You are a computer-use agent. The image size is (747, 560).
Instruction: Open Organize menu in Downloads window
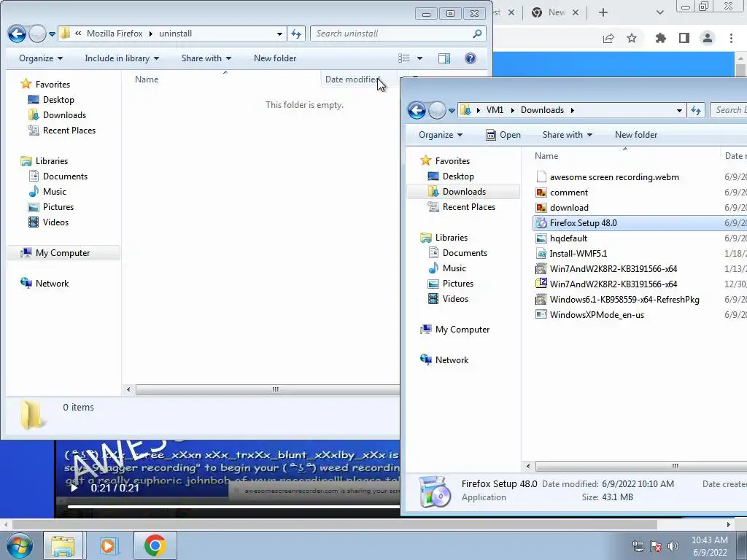pyautogui.click(x=440, y=135)
